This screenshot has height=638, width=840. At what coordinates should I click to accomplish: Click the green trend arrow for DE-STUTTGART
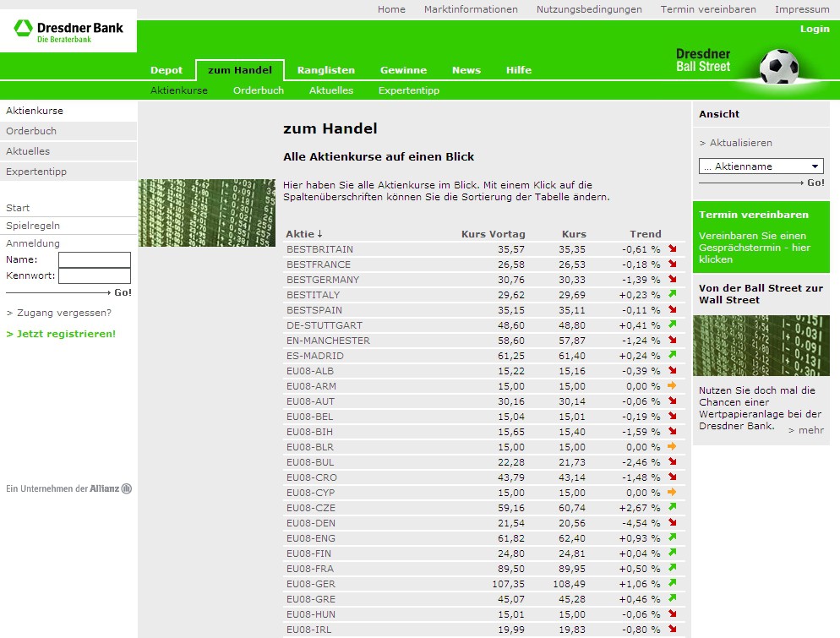tap(673, 324)
